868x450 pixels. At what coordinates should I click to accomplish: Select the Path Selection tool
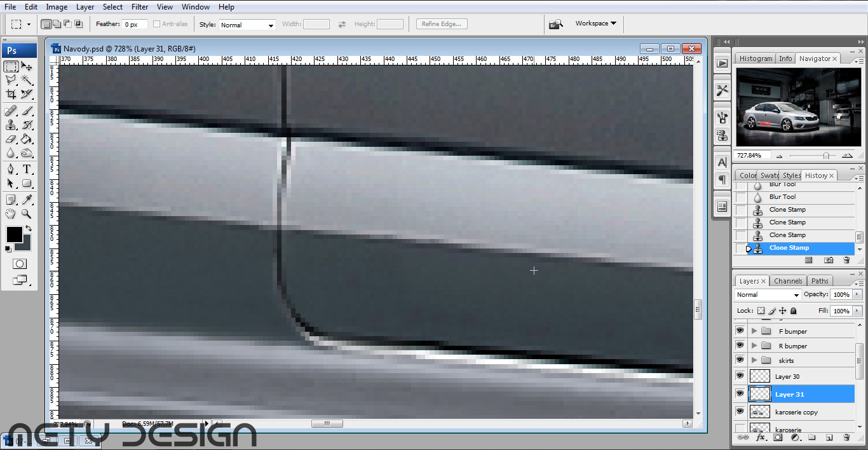point(11,184)
